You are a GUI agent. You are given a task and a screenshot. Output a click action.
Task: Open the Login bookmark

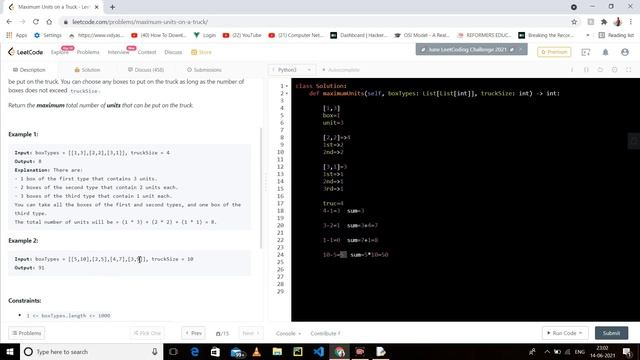[204, 35]
